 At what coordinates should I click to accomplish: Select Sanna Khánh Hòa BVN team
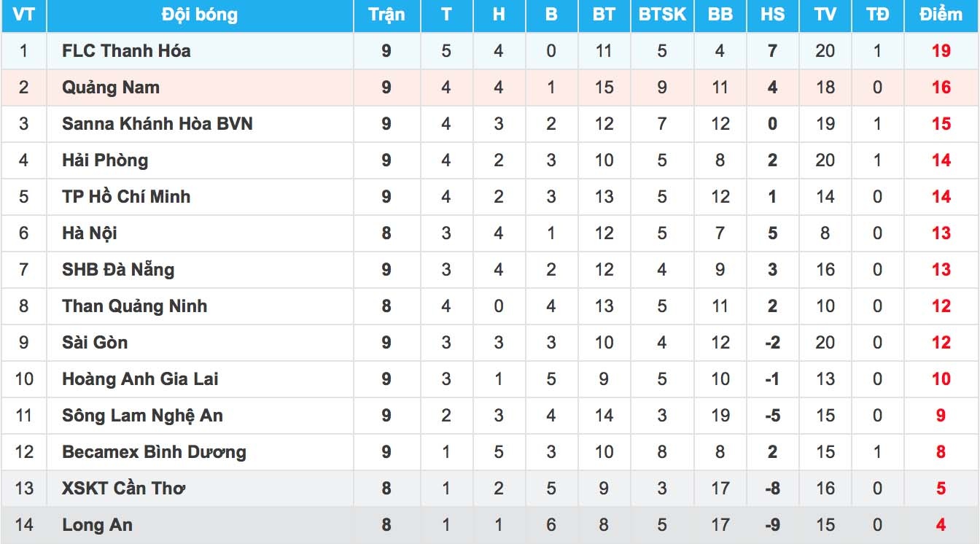[157, 124]
